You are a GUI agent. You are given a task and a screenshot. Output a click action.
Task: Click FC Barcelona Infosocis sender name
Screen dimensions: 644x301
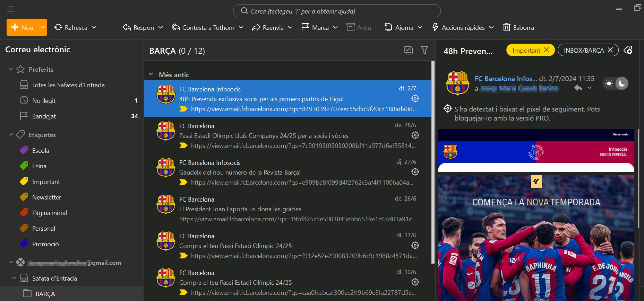[x=506, y=79]
